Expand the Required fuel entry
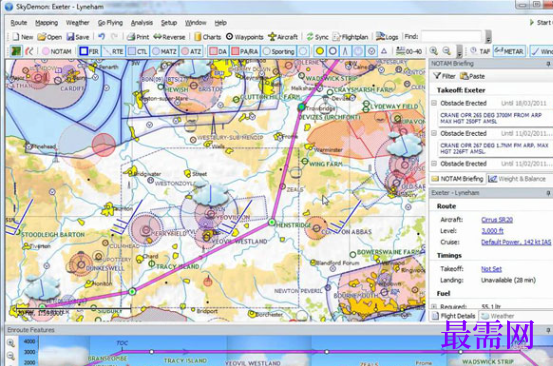This screenshot has width=553, height=366. coord(434,306)
